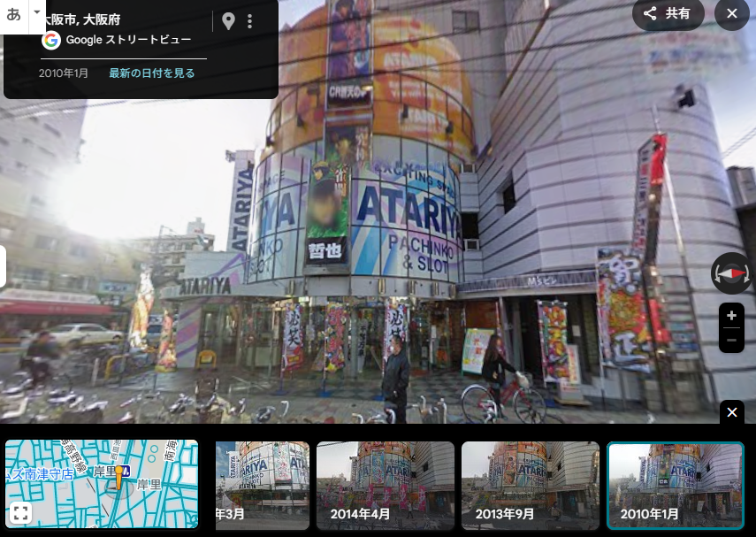Click the Google logo in the Street View card
Viewport: 756px width, 537px height.
click(50, 41)
